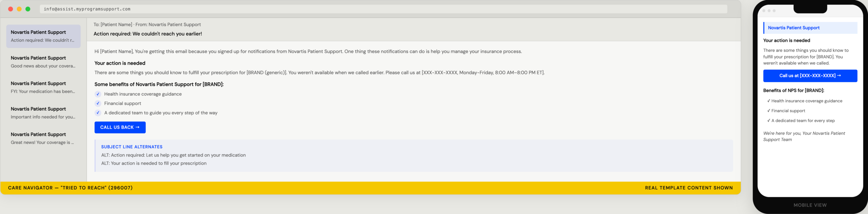Select 'Your action is needed to fill' alternate
The image size is (868, 214).
point(154,163)
